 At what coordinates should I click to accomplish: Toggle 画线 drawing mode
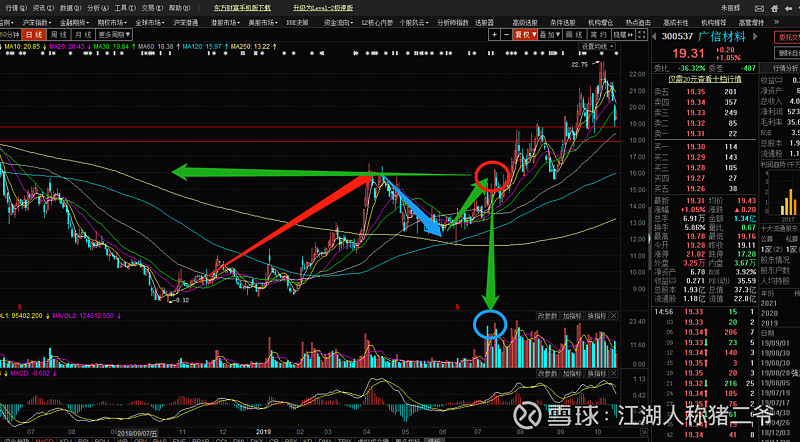coord(574,35)
